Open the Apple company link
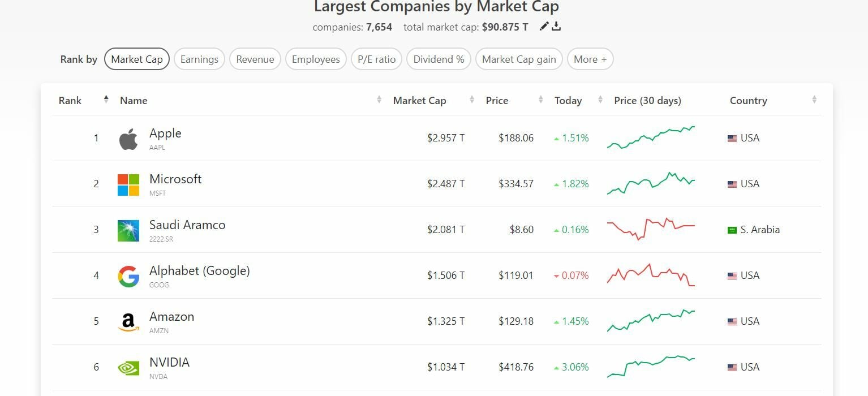The height and width of the screenshot is (396, 868). (165, 134)
